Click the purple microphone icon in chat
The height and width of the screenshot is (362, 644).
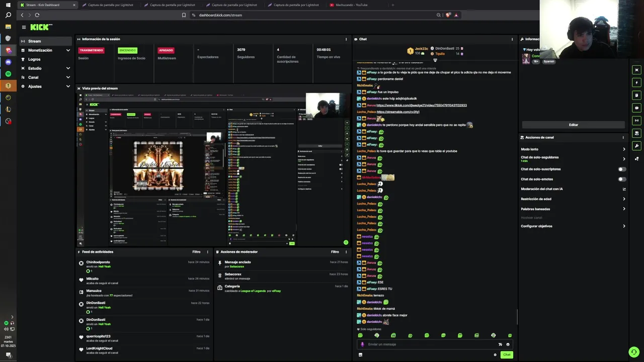click(362, 344)
